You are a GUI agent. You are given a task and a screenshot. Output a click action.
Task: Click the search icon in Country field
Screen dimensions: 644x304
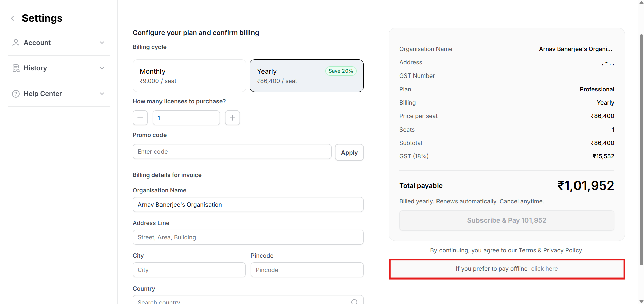[x=354, y=301]
